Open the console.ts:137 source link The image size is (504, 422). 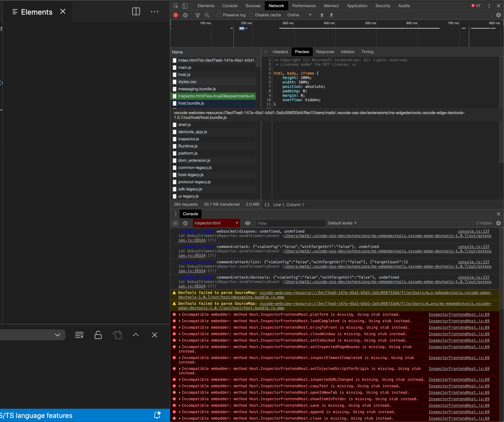pos(473,231)
